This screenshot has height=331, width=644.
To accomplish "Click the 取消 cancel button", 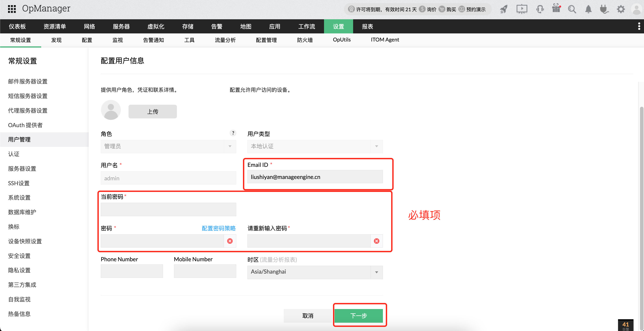I will pyautogui.click(x=308, y=316).
